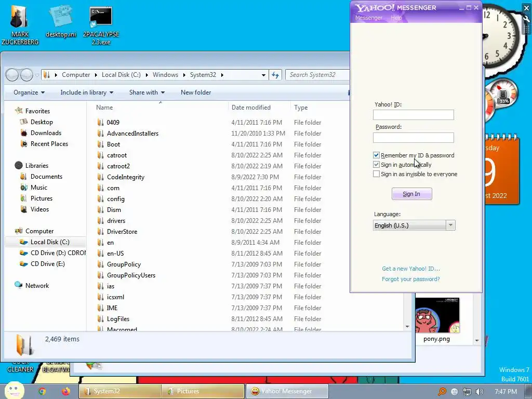Sort files by the Date modified column
This screenshot has height=399, width=532.
click(x=259, y=107)
